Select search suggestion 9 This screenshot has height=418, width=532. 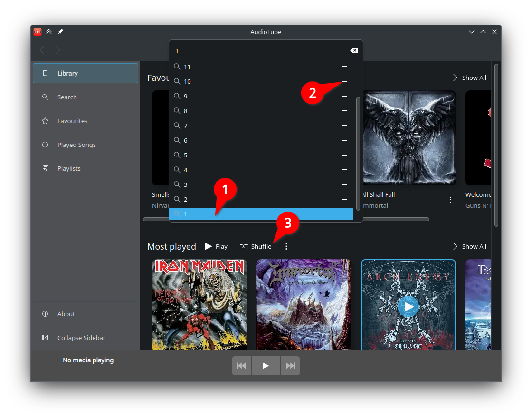coord(261,96)
